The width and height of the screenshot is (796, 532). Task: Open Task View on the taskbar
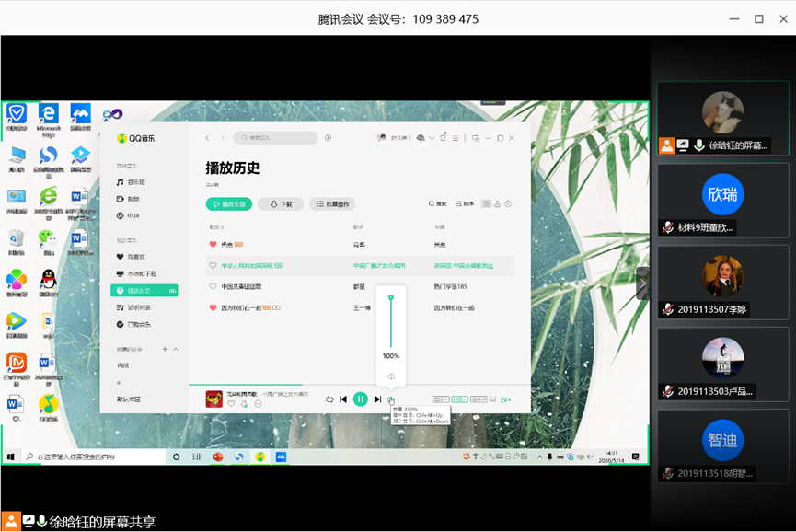pyautogui.click(x=196, y=457)
